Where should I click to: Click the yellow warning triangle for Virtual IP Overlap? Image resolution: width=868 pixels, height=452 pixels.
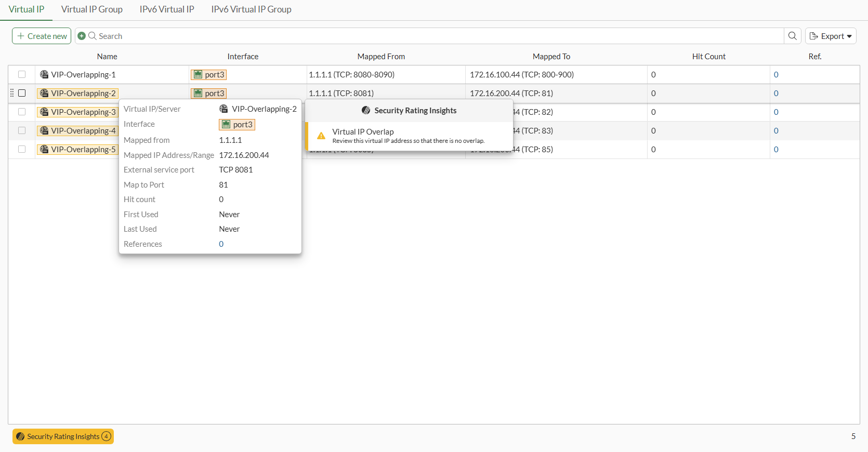pyautogui.click(x=321, y=136)
